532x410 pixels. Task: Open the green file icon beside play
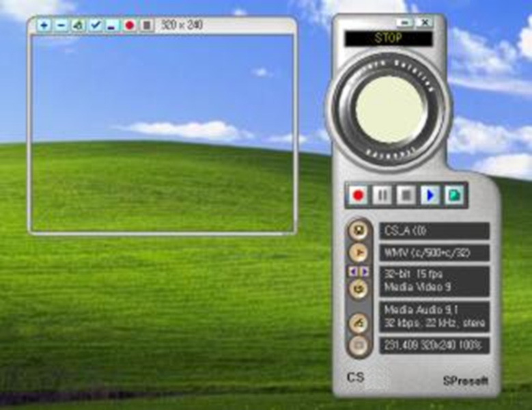454,195
